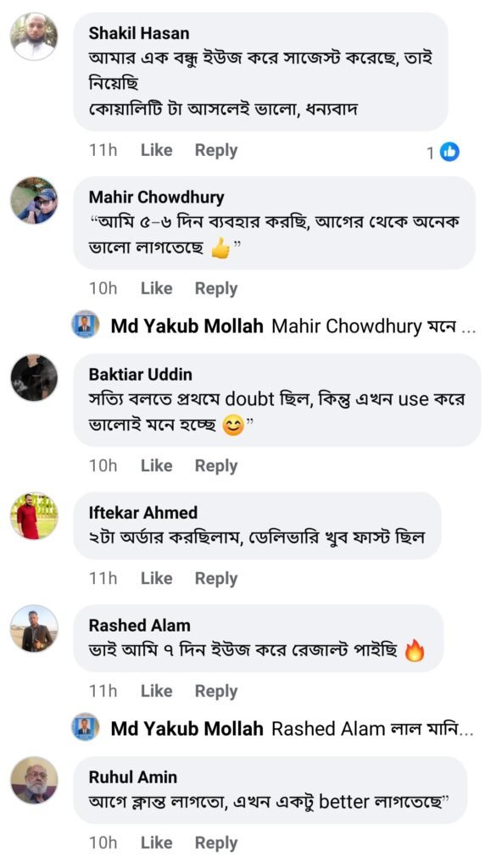Tap Md Yakub Mollah avatar under Rashed's comment
Screen dimensions: 496x868
click(x=86, y=726)
